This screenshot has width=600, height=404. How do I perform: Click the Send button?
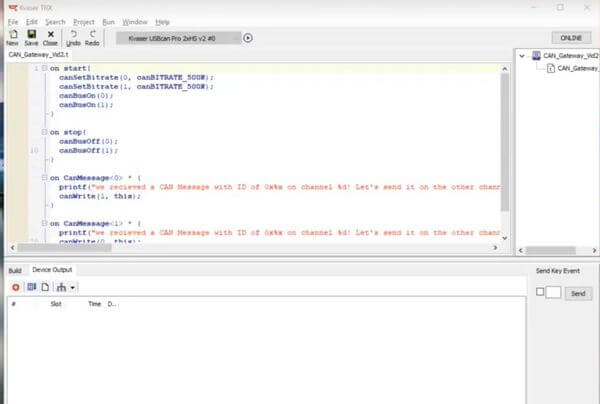pyautogui.click(x=578, y=293)
